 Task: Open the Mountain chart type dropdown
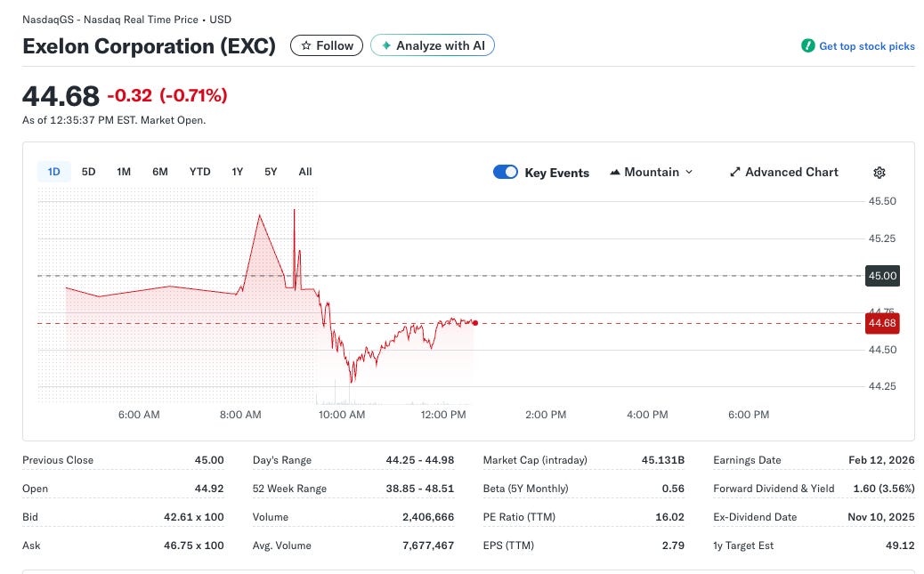pyautogui.click(x=651, y=172)
